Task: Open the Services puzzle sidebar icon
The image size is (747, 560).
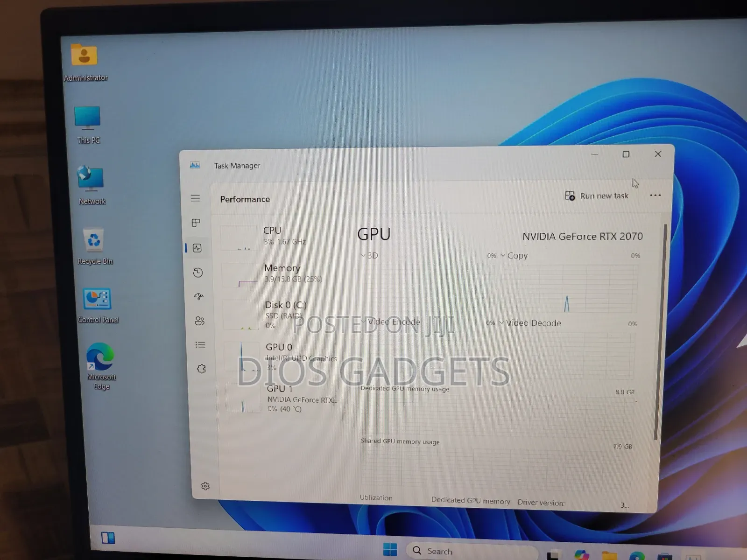Action: pos(201,369)
